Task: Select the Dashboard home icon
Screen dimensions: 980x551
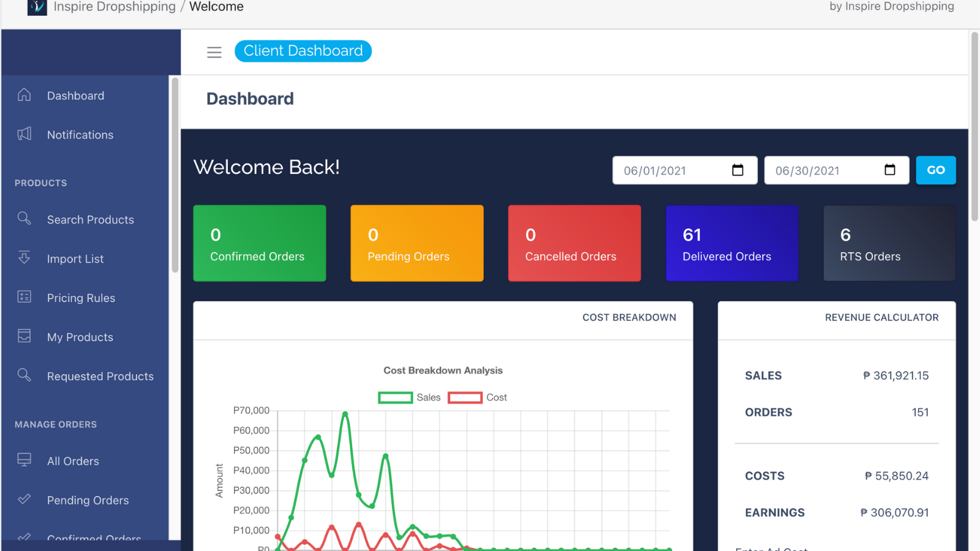Action: tap(24, 95)
